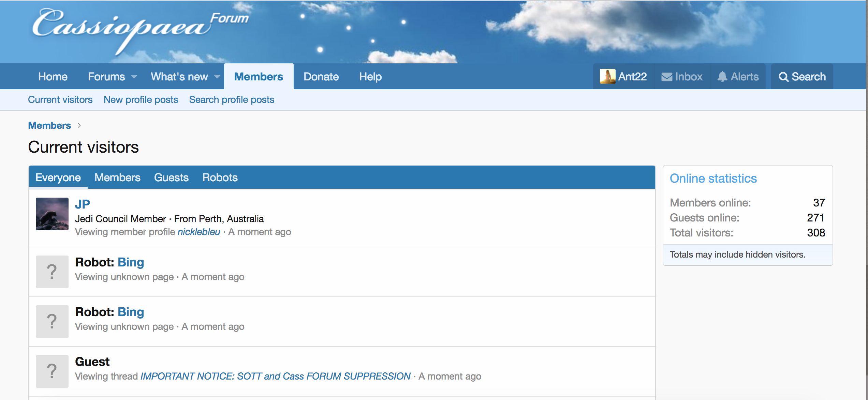The width and height of the screenshot is (868, 400).
Task: Click the Guest's question-mark avatar
Action: (x=52, y=371)
